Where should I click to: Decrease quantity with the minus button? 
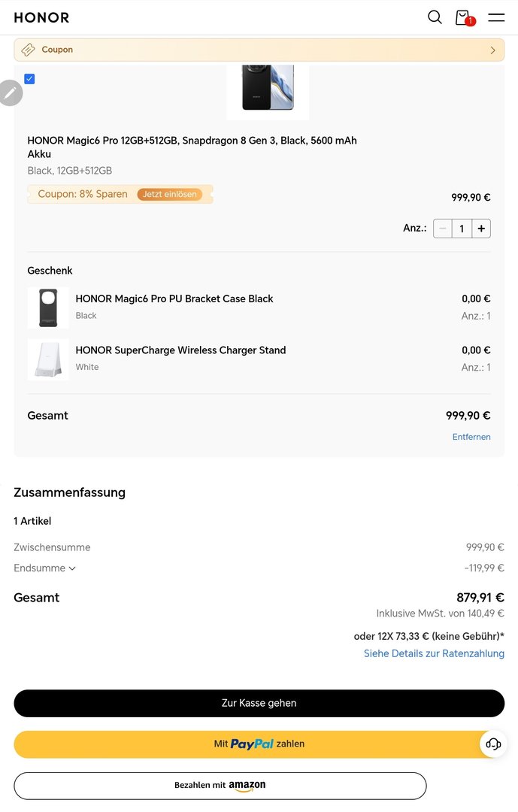443,229
